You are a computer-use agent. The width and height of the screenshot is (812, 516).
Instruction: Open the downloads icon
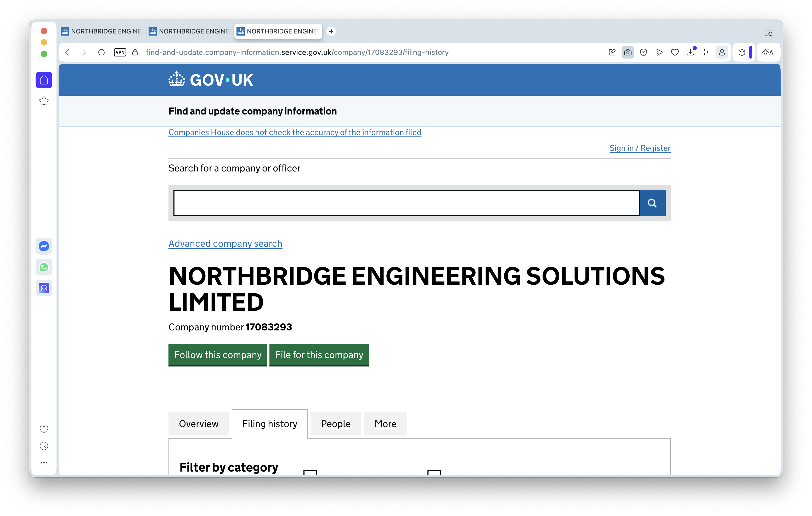pyautogui.click(x=691, y=52)
